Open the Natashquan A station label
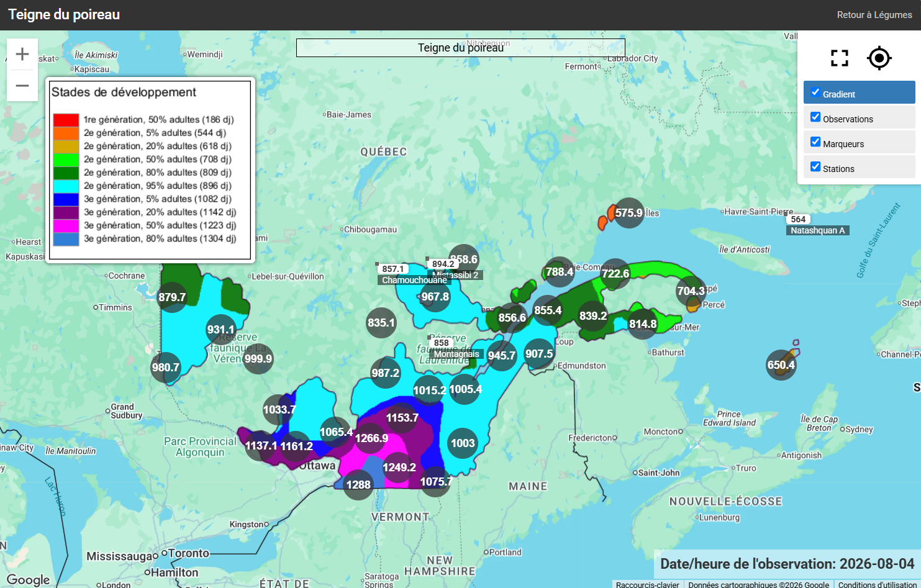This screenshot has height=588, width=921. point(817,230)
